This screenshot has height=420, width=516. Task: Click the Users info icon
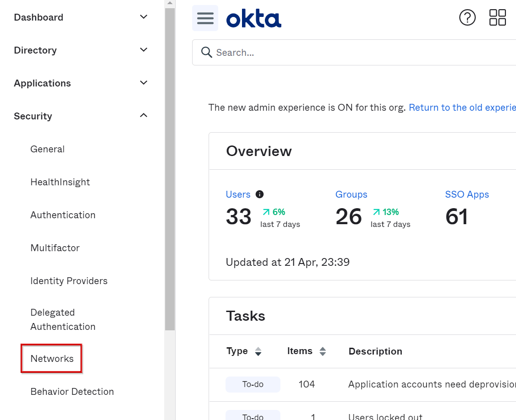259,194
